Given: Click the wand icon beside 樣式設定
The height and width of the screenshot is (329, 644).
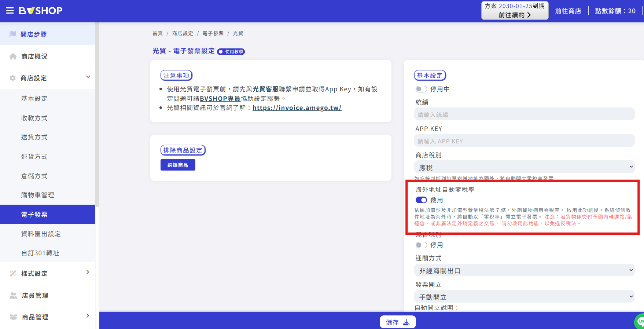Looking at the screenshot, I should [x=13, y=273].
